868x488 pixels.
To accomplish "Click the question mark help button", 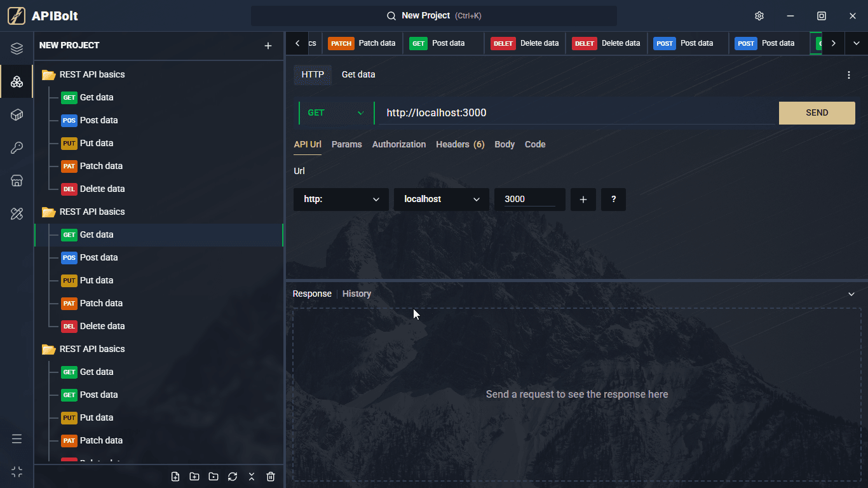I will (613, 200).
